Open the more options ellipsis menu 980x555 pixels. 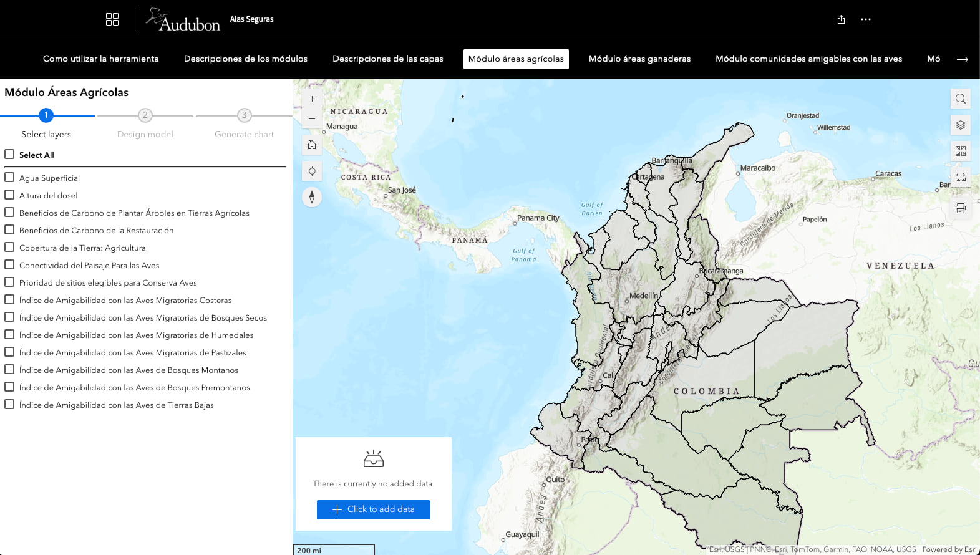pos(866,19)
